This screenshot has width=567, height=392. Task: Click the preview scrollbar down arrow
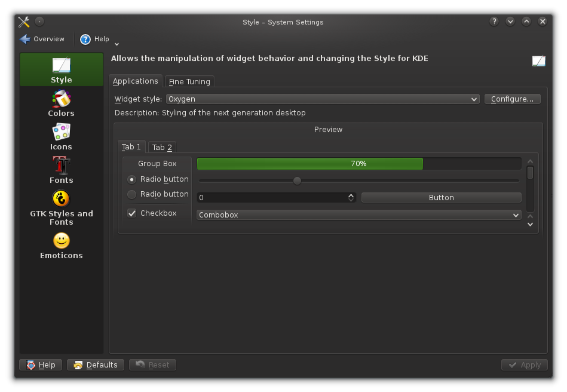pyautogui.click(x=530, y=224)
